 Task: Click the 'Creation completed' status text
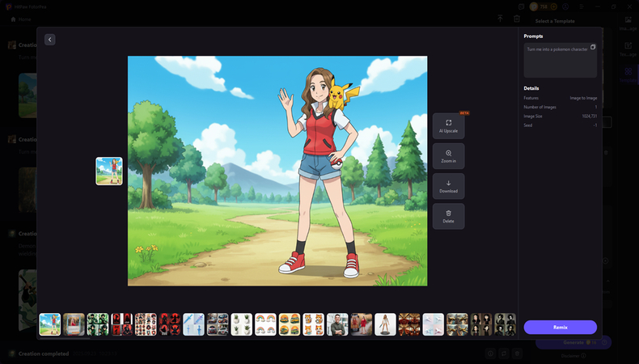coord(44,353)
